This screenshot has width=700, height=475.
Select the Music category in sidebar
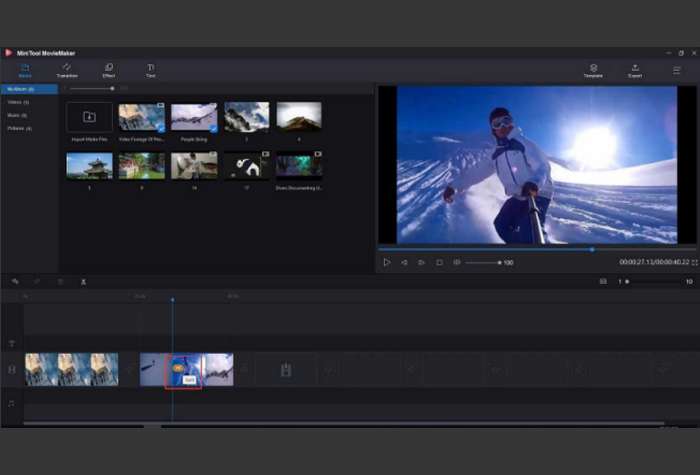(x=17, y=115)
